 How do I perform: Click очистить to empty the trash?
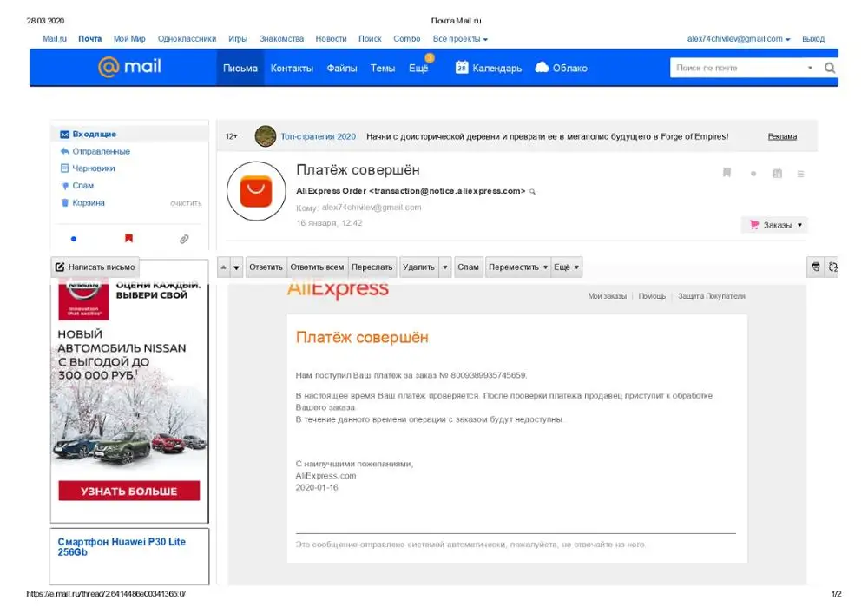186,204
